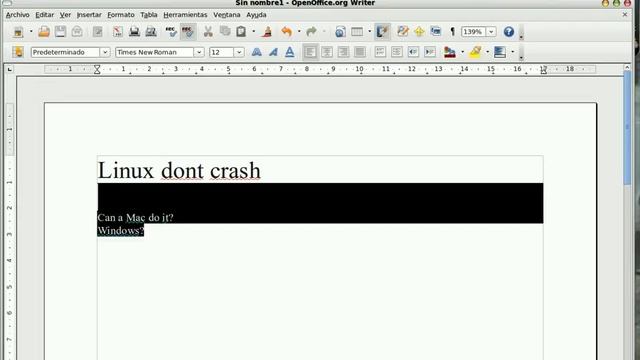Image resolution: width=640 pixels, height=360 pixels.
Task: Open the font color palette arrow
Action: pos(462,52)
